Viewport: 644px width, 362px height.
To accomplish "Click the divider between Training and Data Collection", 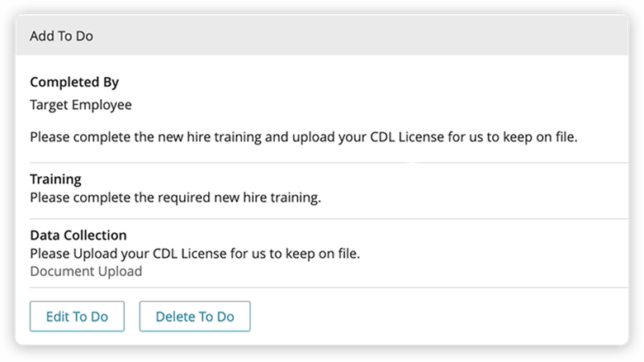I will click(329, 219).
